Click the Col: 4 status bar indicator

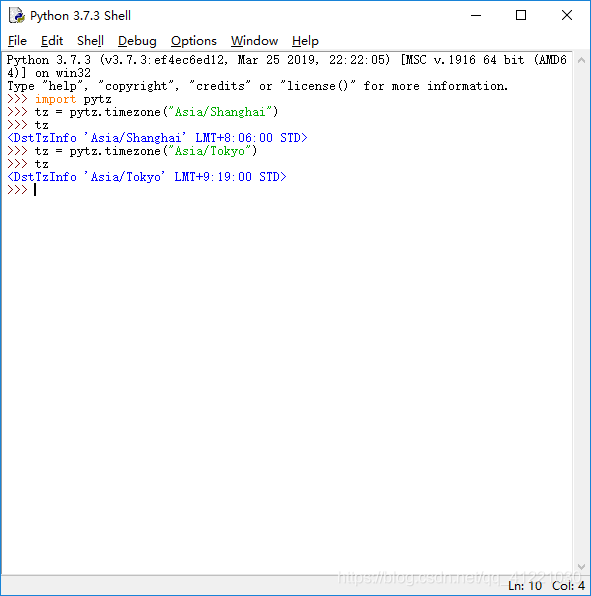coord(568,586)
